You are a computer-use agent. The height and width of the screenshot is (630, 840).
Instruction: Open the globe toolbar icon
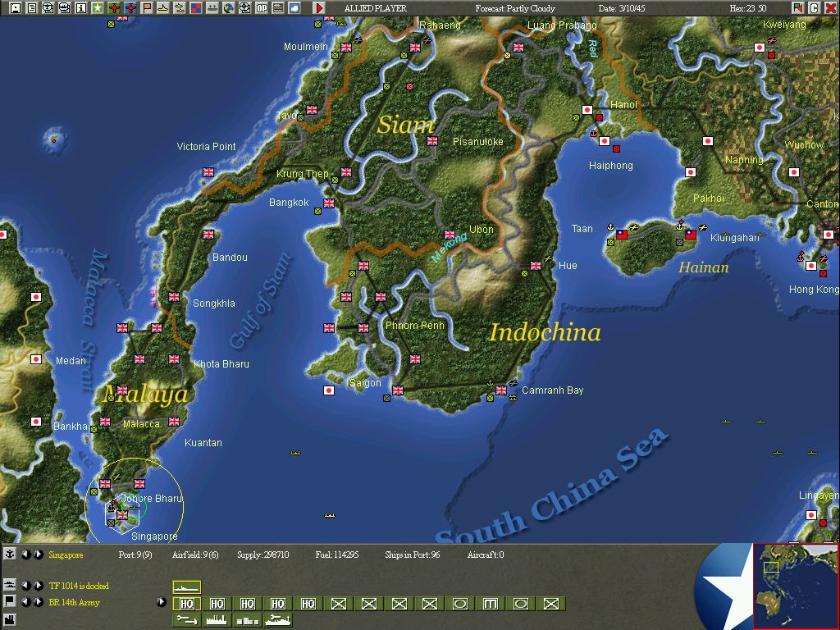click(229, 7)
